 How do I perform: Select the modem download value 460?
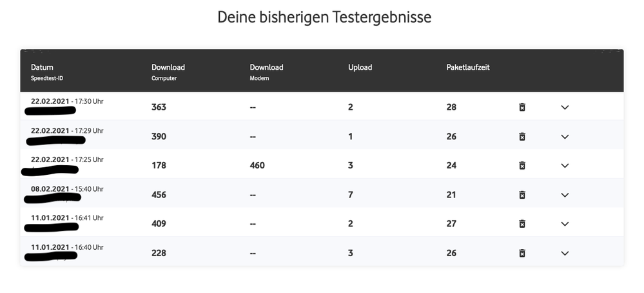[x=257, y=165]
